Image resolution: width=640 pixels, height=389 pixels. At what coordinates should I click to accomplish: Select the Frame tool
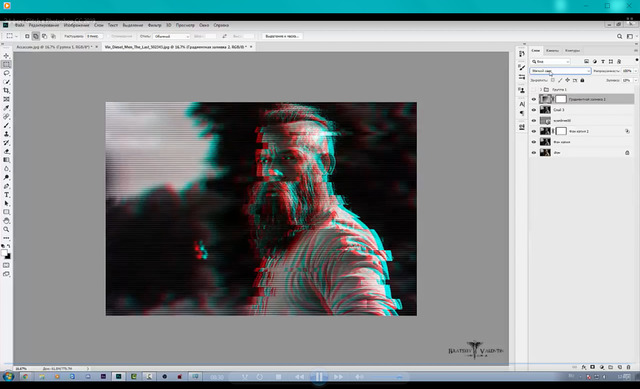coord(6,99)
